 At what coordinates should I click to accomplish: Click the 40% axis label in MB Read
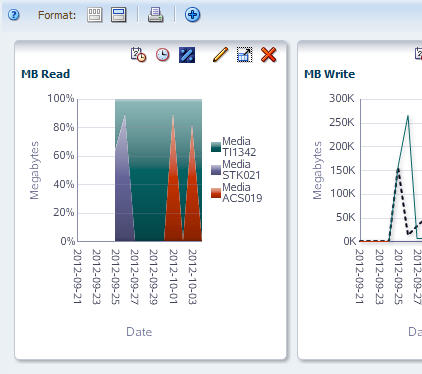point(64,184)
